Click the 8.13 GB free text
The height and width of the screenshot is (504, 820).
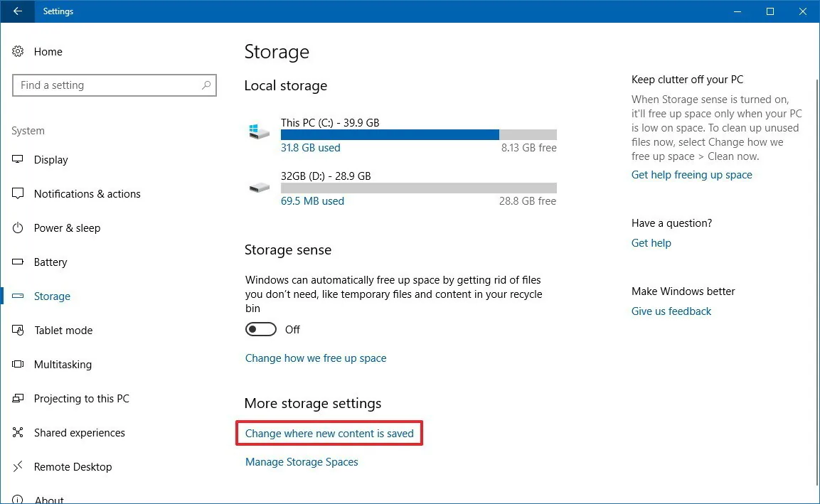[528, 147]
